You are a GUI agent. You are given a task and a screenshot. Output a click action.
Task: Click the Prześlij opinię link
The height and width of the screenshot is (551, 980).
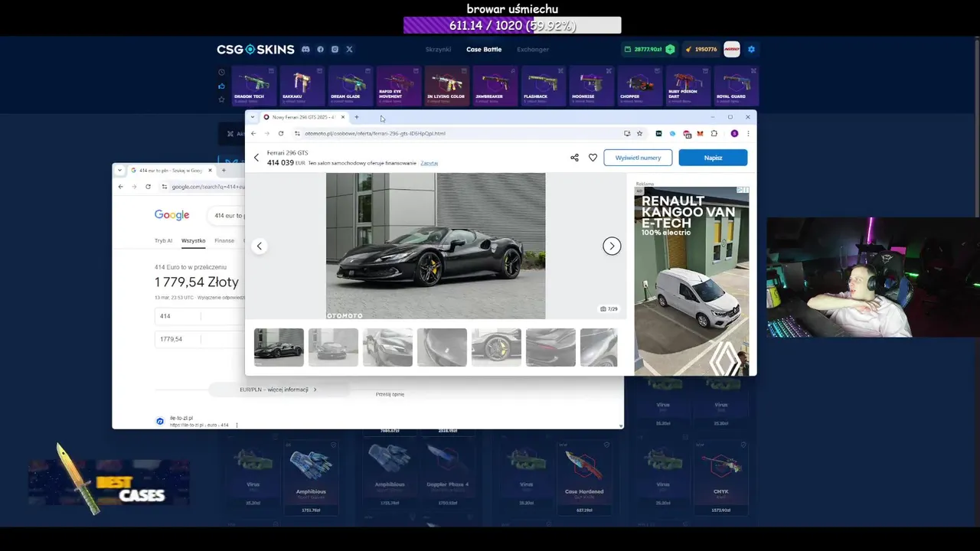tap(390, 394)
